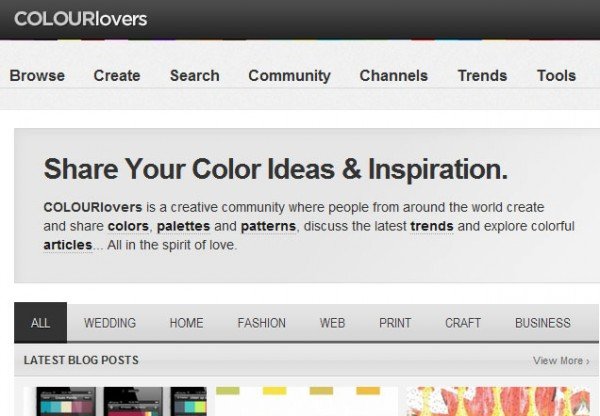600x416 pixels.
Task: Open the yellow swatches blog thumbnail
Action: (306, 401)
